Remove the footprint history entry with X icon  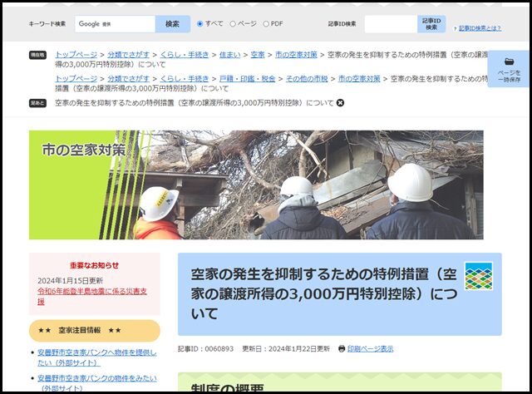point(340,103)
